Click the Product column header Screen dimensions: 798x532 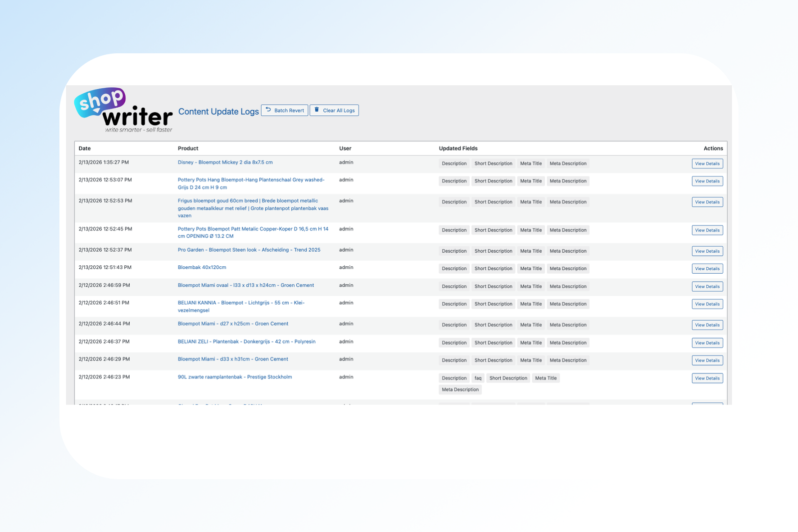click(188, 149)
